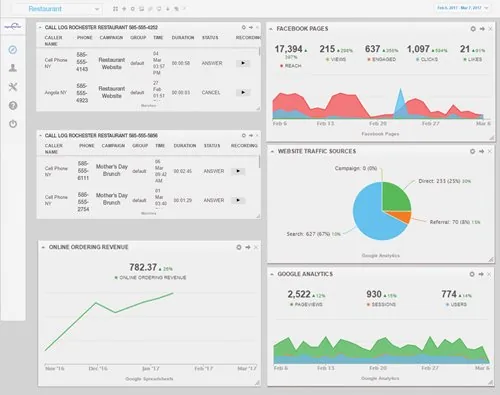Collapse the Call Log 585-555-5856 widget
Screen dimensions: 500x395
[x=40, y=135]
